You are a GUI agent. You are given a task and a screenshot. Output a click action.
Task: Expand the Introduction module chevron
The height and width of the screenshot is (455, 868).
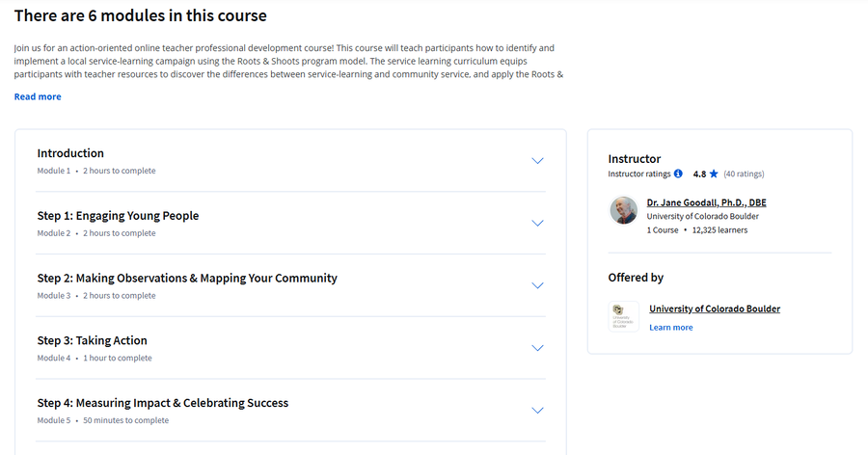tap(537, 161)
